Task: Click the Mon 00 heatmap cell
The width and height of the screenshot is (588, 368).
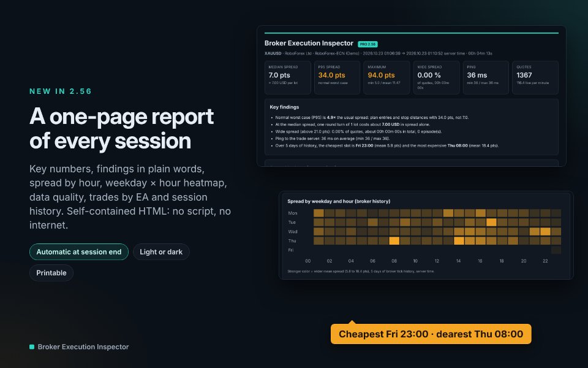Action: point(318,213)
